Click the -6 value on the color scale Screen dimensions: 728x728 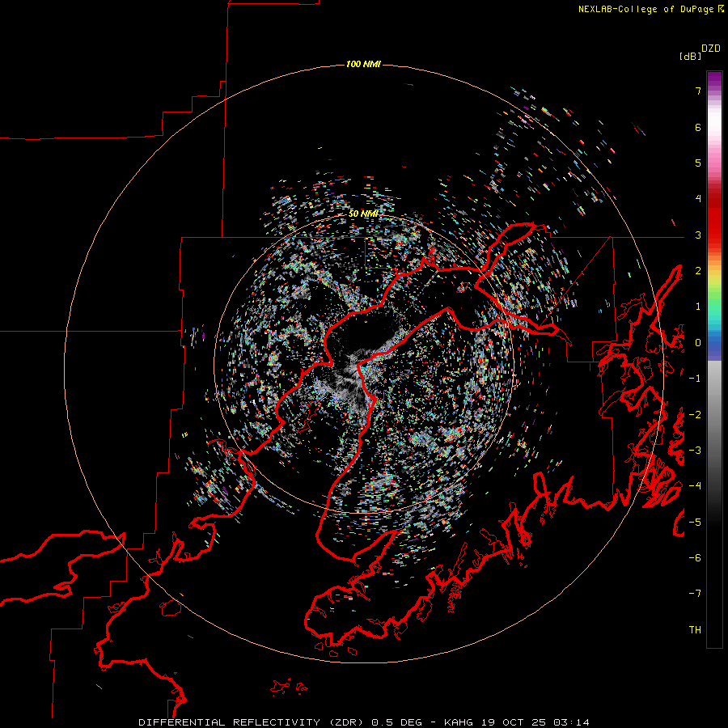pos(695,558)
